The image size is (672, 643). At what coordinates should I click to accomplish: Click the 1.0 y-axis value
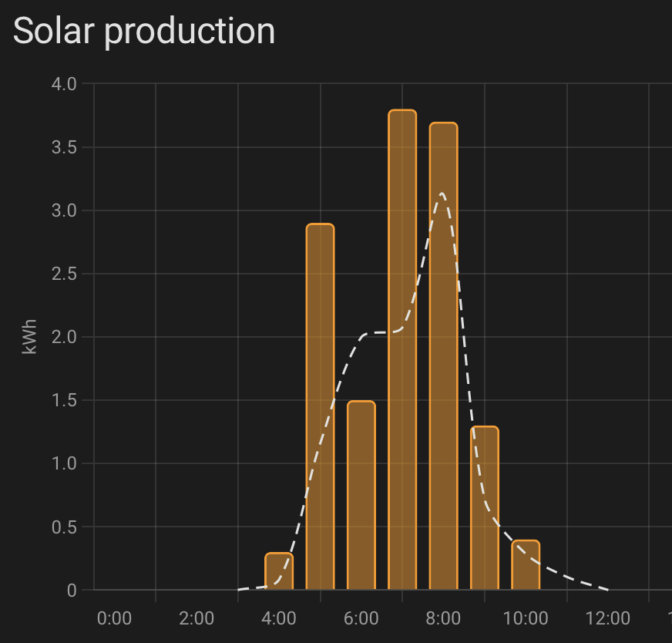64,464
